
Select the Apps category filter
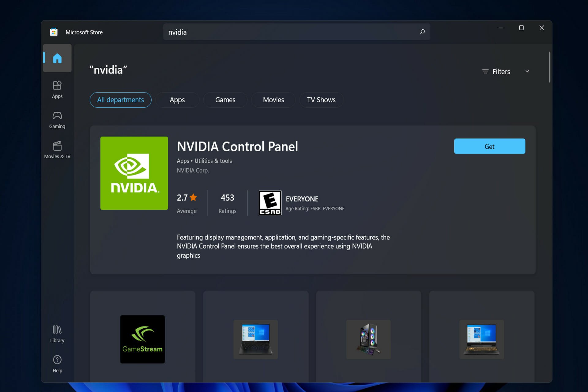(x=177, y=100)
